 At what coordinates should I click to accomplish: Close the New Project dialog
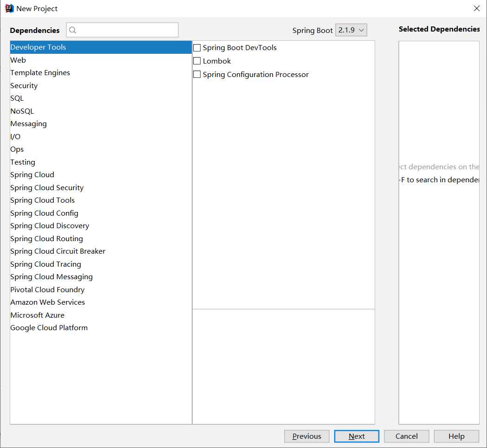477,8
